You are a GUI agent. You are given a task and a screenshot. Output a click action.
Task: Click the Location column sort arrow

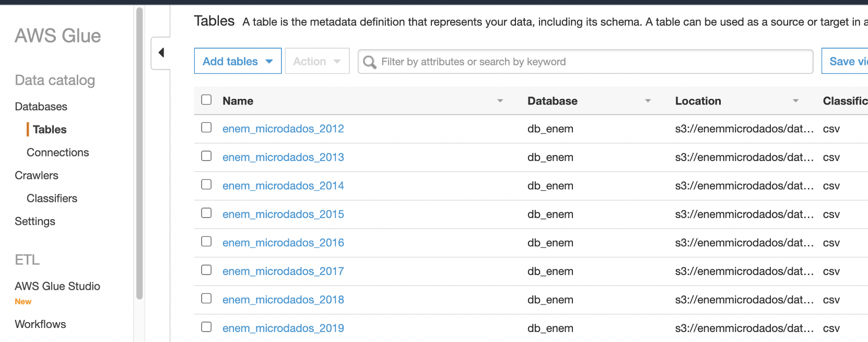pos(795,101)
